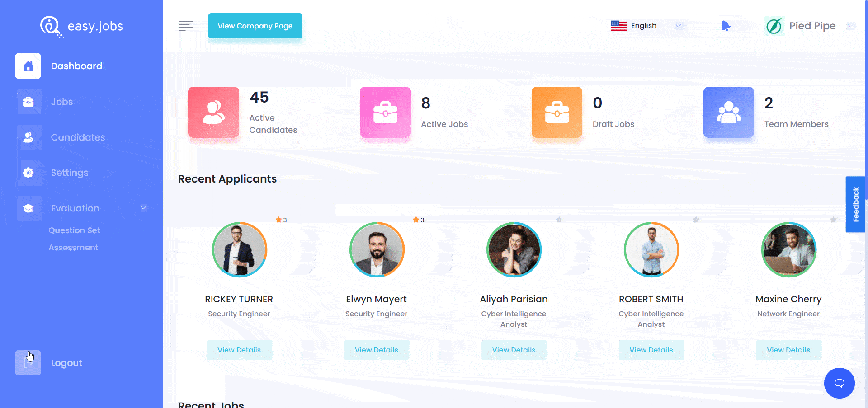
Task: View details for Elwyn Mayert
Action: coord(377,350)
